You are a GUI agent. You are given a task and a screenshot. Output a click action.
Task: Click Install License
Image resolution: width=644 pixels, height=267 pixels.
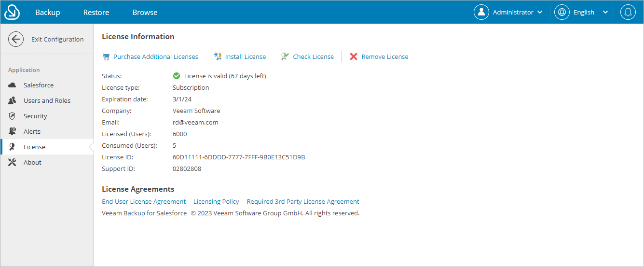pyautogui.click(x=246, y=56)
